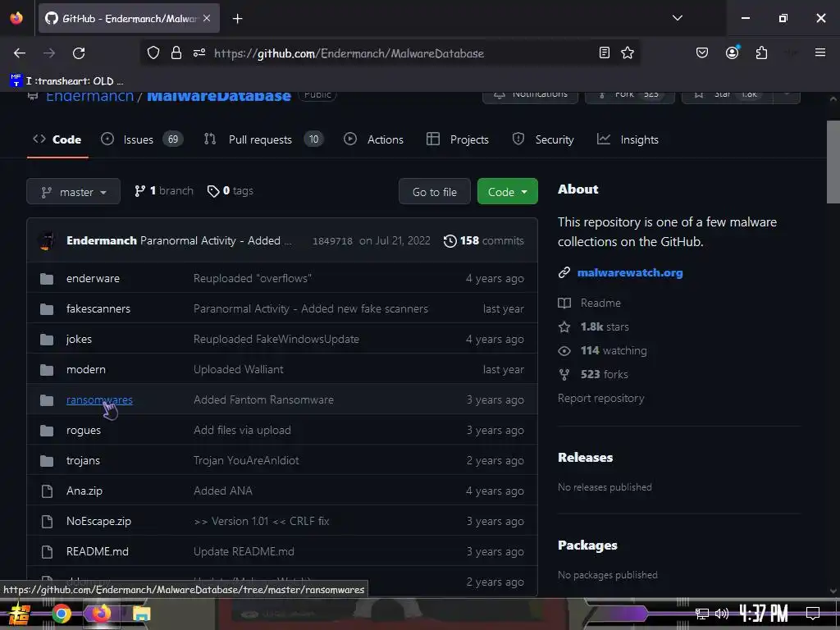
Task: Open the Trojan YouAreAnIdiot commit message
Action: [x=246, y=460]
